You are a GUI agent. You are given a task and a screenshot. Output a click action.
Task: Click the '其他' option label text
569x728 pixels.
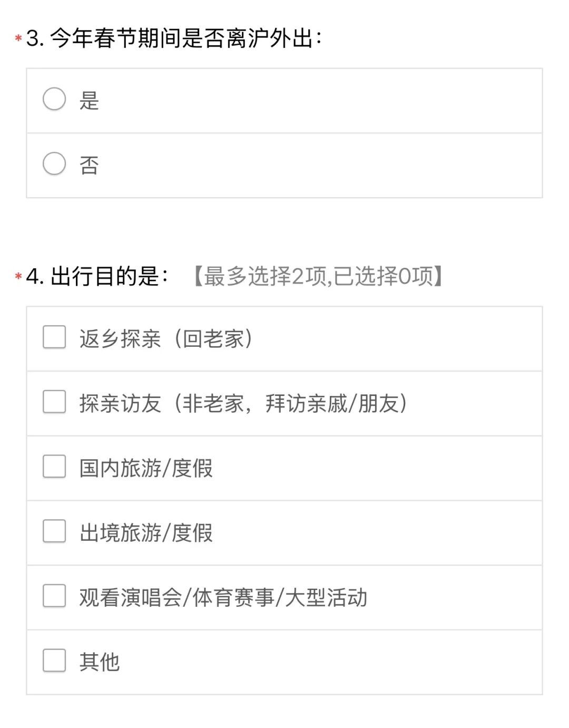[x=100, y=662]
